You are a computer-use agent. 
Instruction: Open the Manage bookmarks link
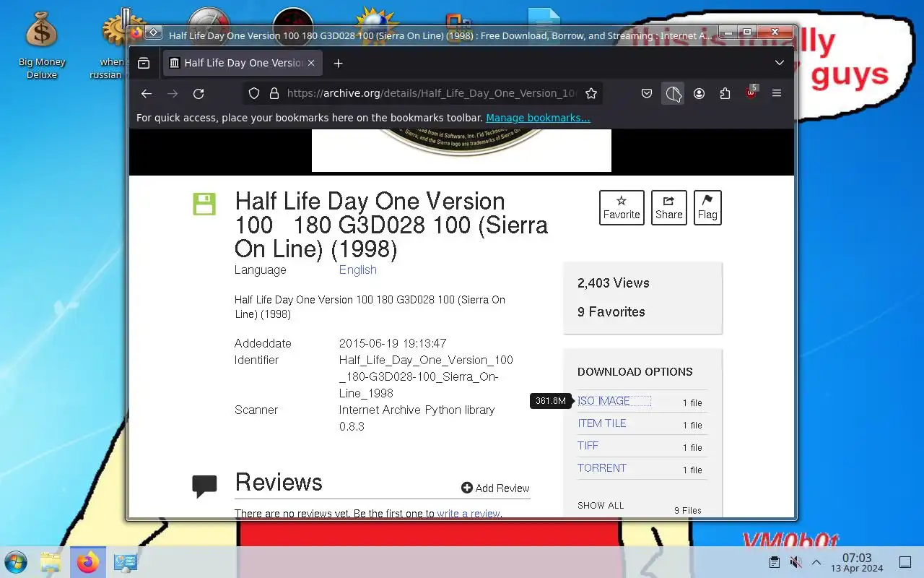point(538,118)
